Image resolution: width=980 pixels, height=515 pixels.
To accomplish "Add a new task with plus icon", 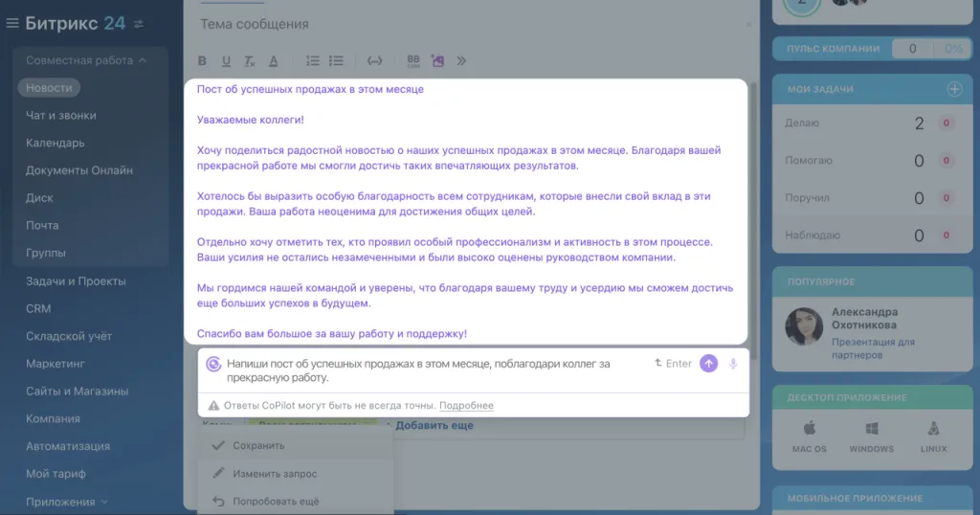I will click(x=953, y=89).
